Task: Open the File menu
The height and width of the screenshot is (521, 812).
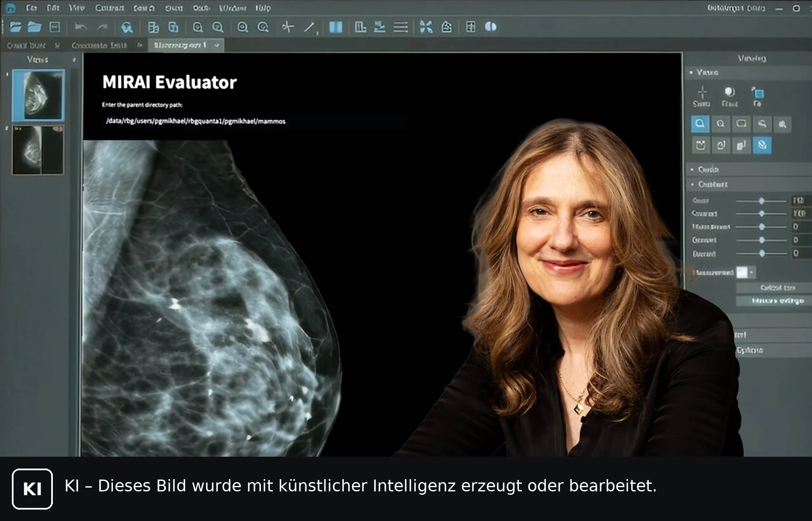Action: pyautogui.click(x=31, y=8)
